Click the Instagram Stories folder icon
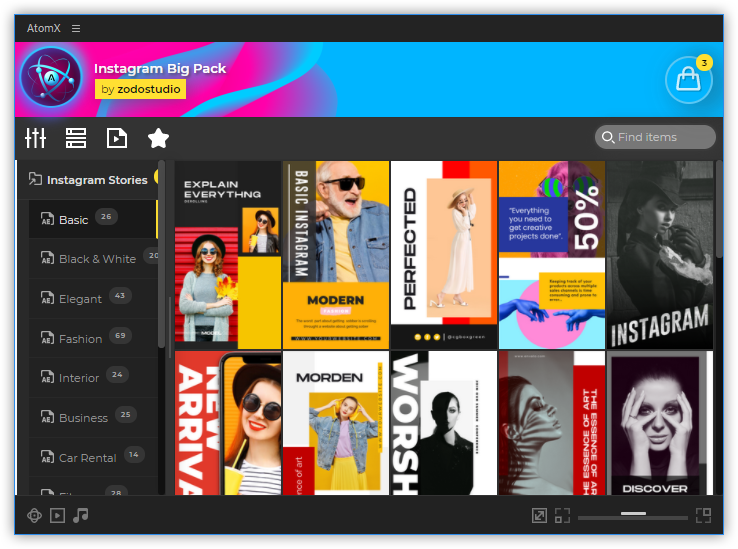 coord(35,179)
